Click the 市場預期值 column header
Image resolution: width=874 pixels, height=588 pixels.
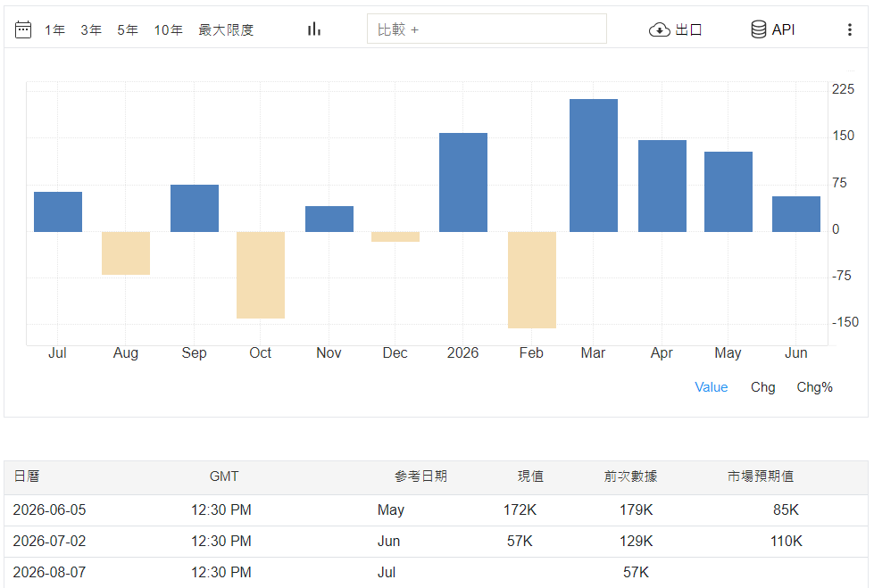click(761, 476)
